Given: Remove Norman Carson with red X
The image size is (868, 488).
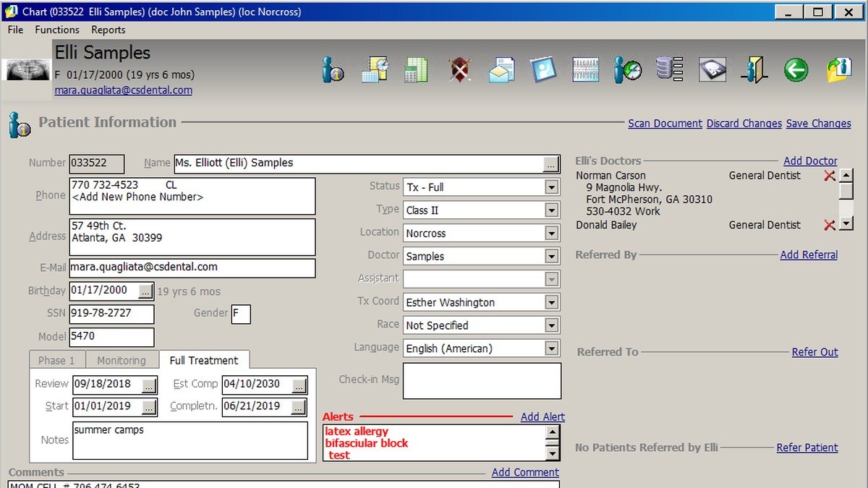Looking at the screenshot, I should [830, 176].
